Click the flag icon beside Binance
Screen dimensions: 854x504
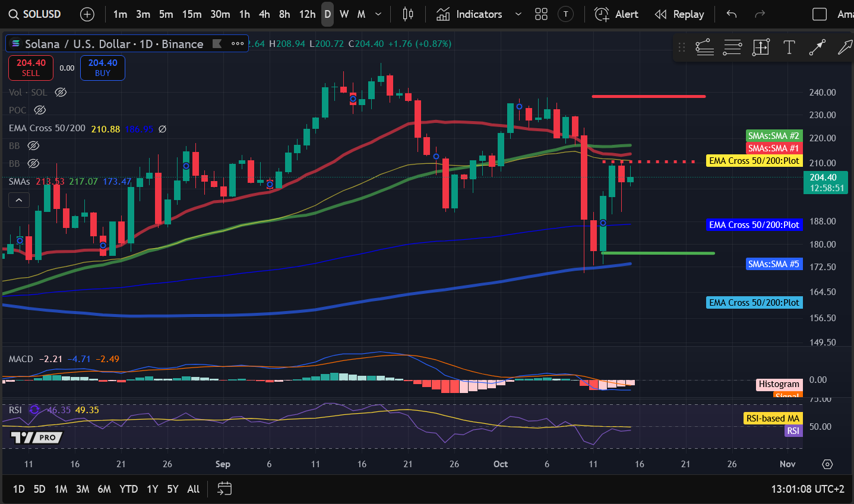coord(217,43)
